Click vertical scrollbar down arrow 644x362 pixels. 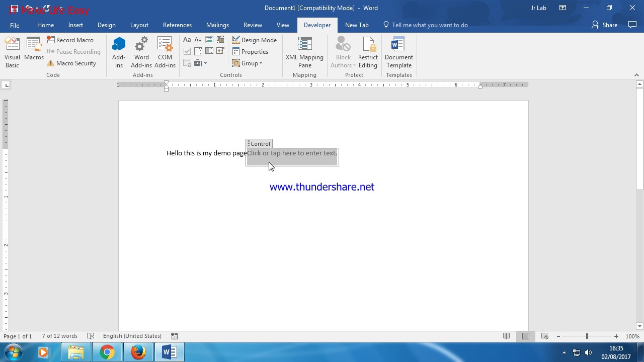tap(639, 326)
